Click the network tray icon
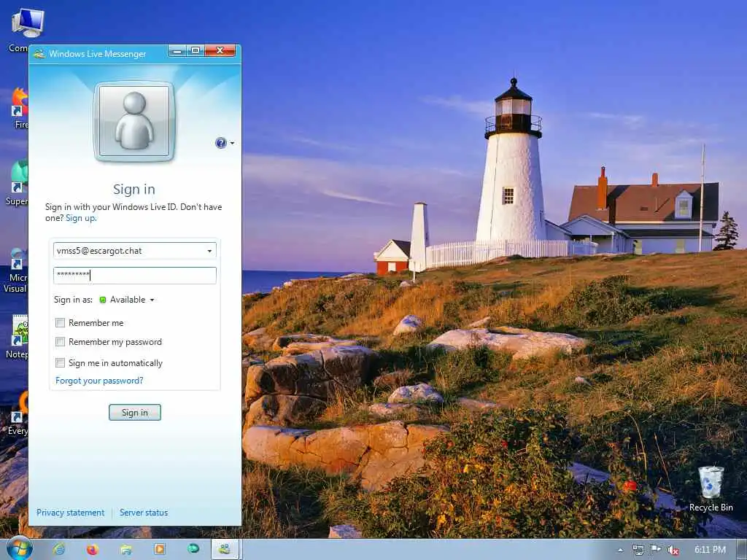747x560 pixels. [x=638, y=550]
